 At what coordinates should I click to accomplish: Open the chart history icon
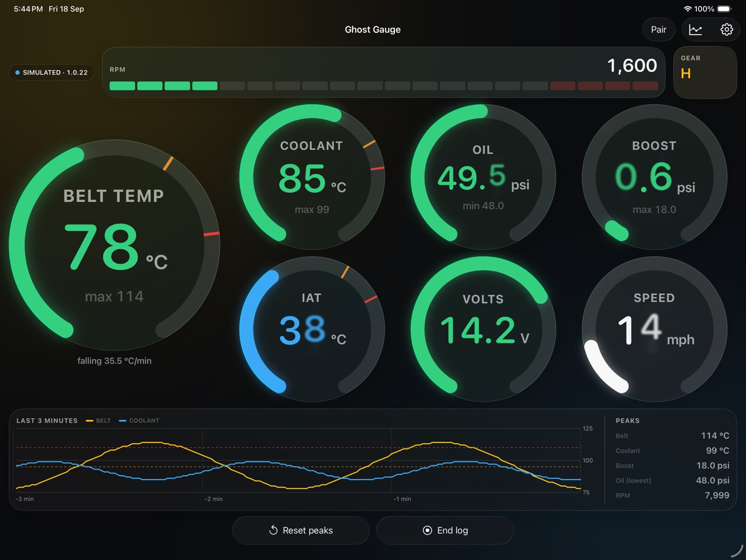696,30
